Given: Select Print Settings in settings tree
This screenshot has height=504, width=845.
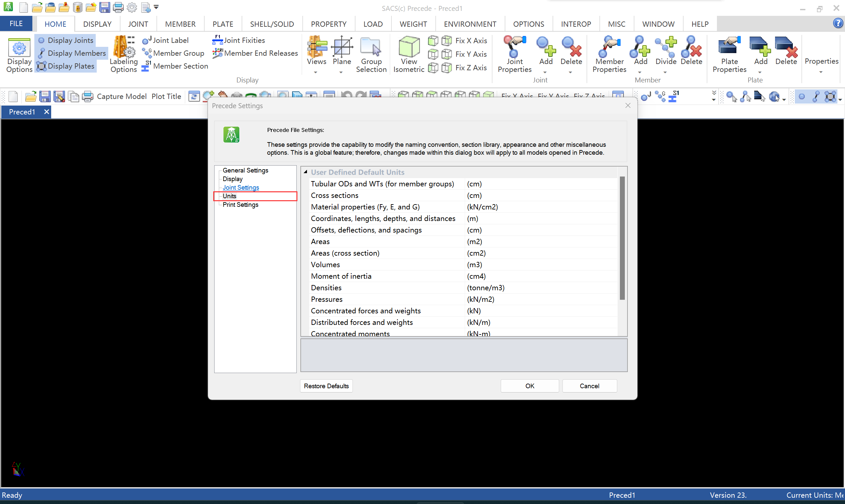Looking at the screenshot, I should [x=240, y=205].
